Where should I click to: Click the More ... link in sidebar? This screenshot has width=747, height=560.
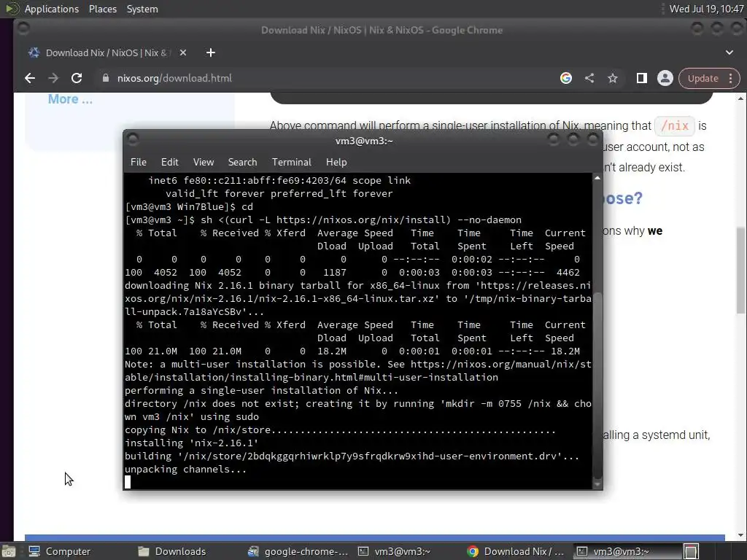(x=70, y=99)
